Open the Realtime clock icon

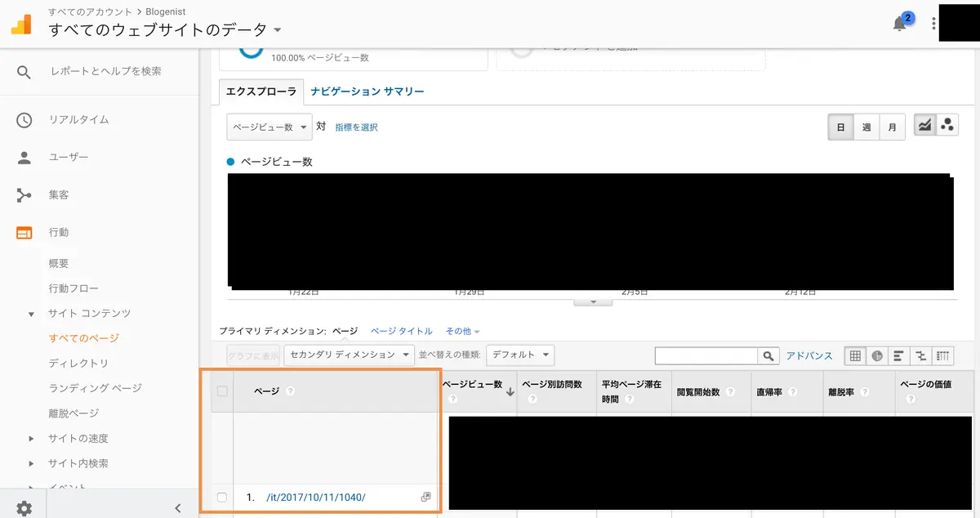(24, 119)
